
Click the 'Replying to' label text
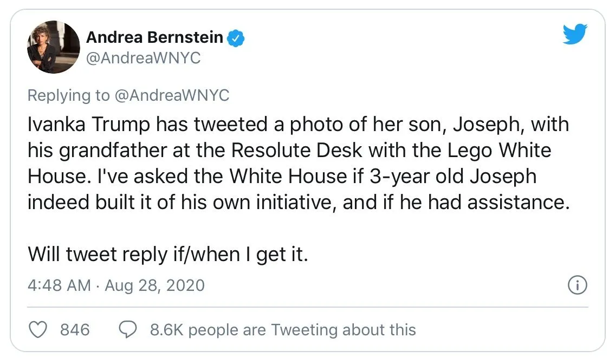click(x=68, y=95)
